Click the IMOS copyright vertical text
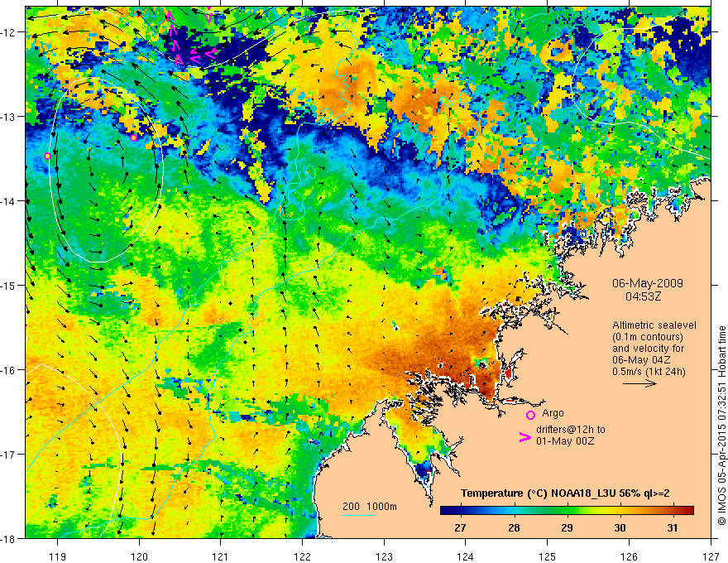728x563 pixels. click(x=721, y=426)
